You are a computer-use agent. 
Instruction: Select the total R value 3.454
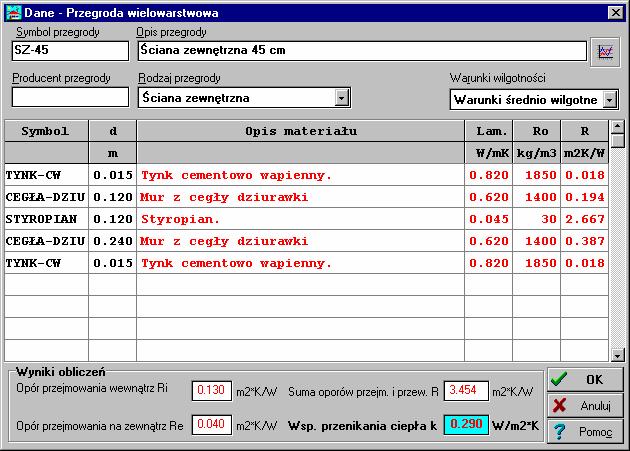[466, 391]
